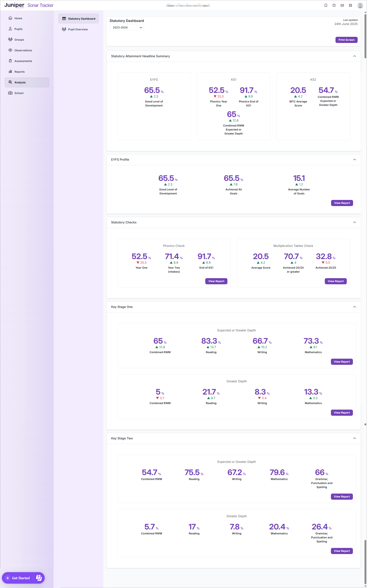Click the Pupils person icon
367x588 pixels.
click(x=10, y=29)
